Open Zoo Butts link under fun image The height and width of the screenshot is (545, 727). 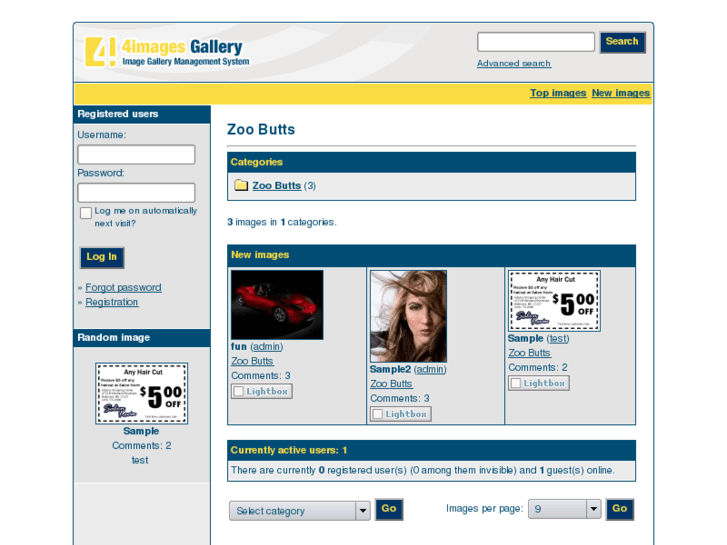pyautogui.click(x=252, y=361)
